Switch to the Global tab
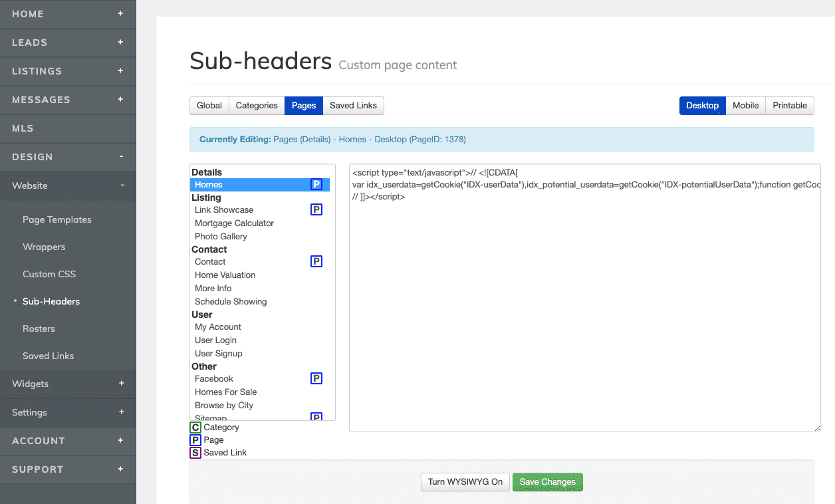This screenshot has width=835, height=504. click(209, 106)
